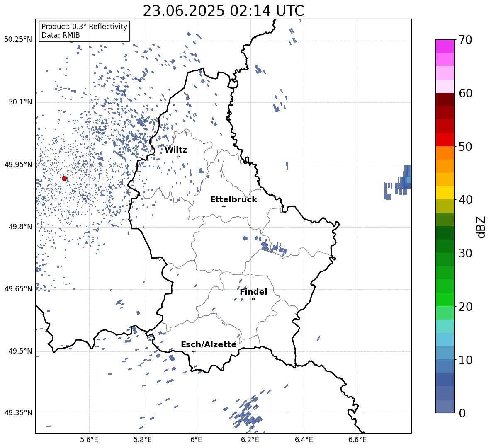Click the colorbar tick value 10

pos(465,360)
